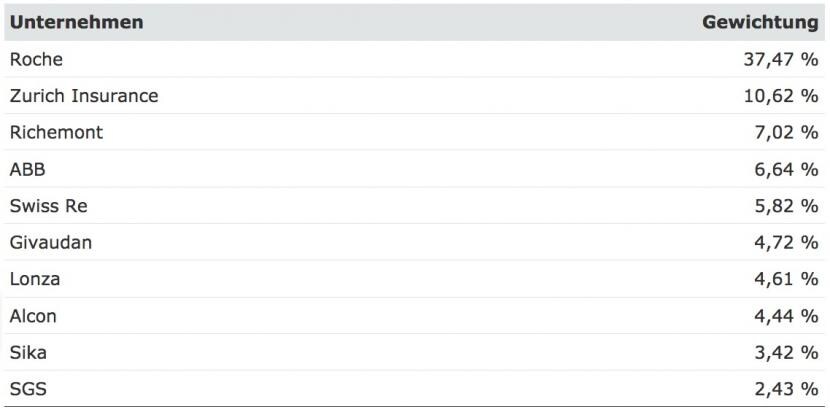Click the 6,64 % weighting cell
830x415 pixels.
click(x=786, y=169)
